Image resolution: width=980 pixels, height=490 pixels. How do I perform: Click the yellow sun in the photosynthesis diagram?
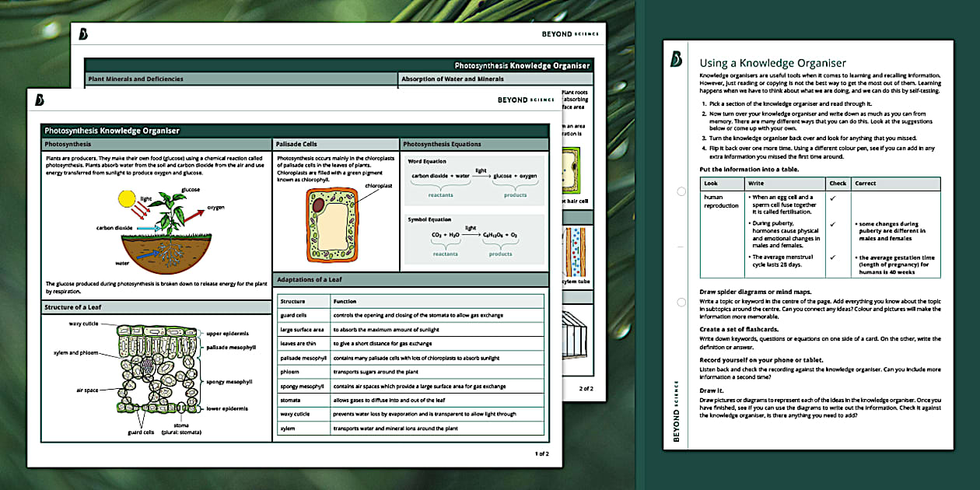127,199
